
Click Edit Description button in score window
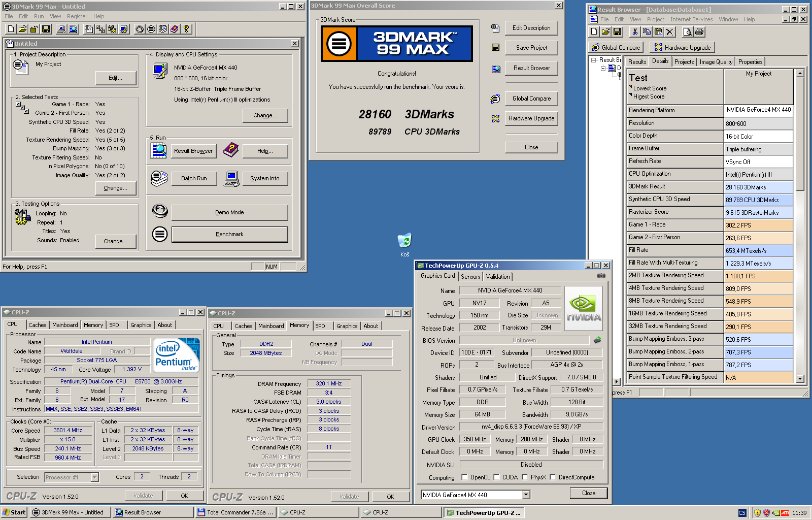(x=531, y=28)
